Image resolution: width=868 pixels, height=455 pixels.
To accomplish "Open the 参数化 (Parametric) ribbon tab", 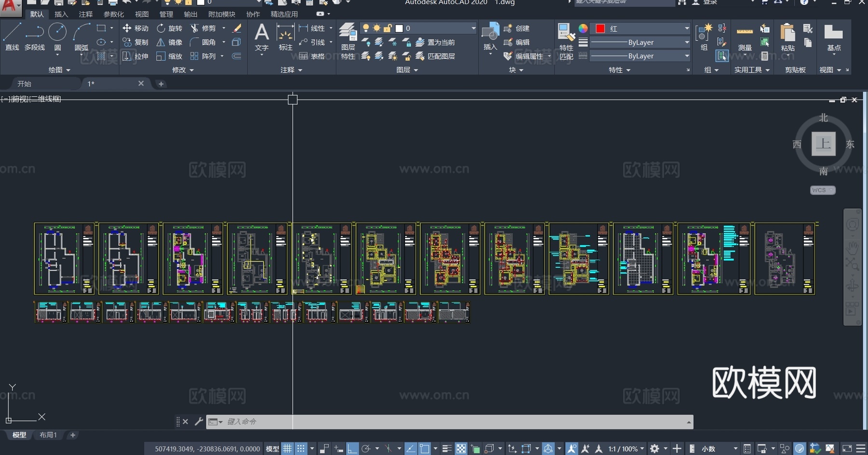I will (114, 14).
